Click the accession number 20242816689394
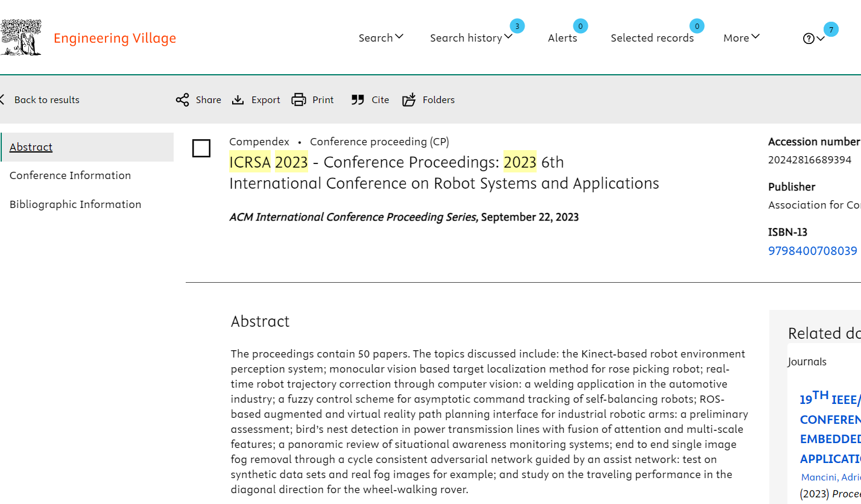The width and height of the screenshot is (861, 504). tap(810, 160)
